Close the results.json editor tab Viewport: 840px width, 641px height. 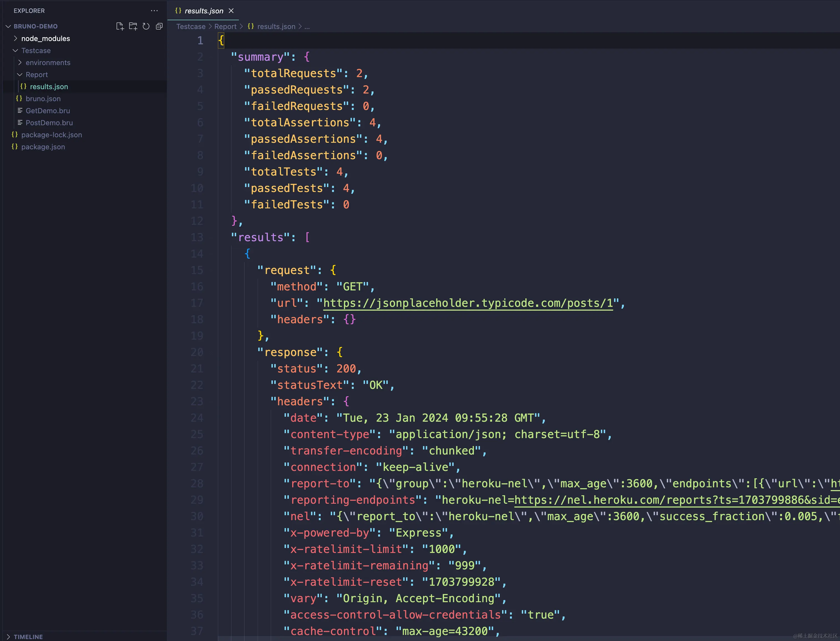[x=231, y=11]
